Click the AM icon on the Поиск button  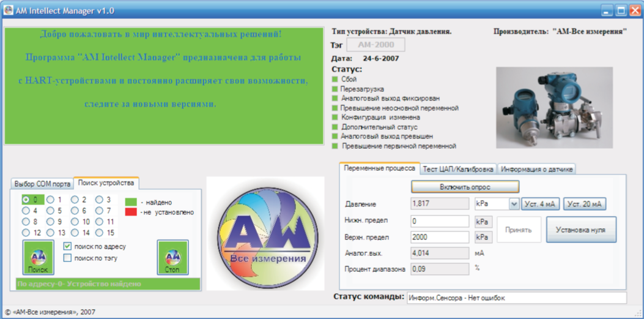[x=38, y=257]
